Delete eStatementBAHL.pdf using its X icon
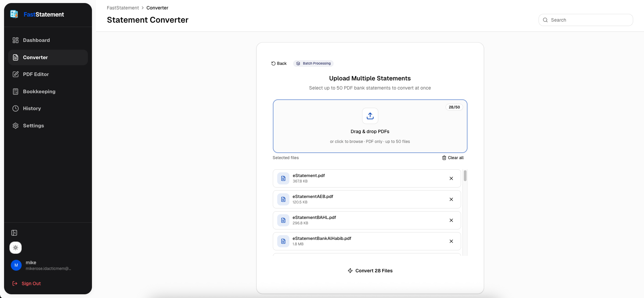Viewport: 644px width, 298px height. tap(451, 220)
